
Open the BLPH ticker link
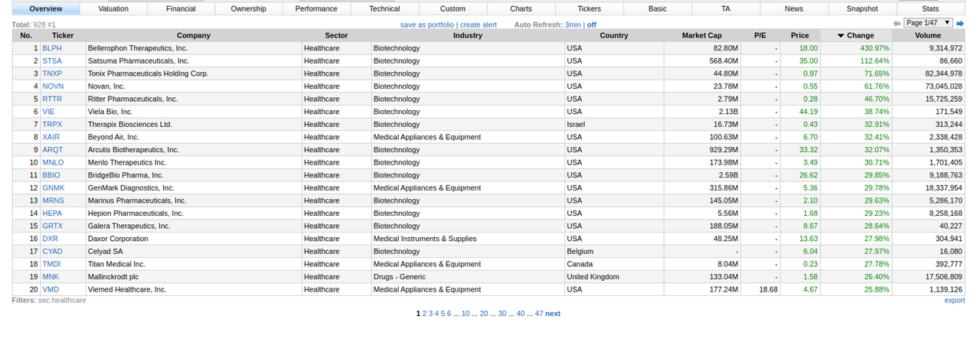click(52, 48)
